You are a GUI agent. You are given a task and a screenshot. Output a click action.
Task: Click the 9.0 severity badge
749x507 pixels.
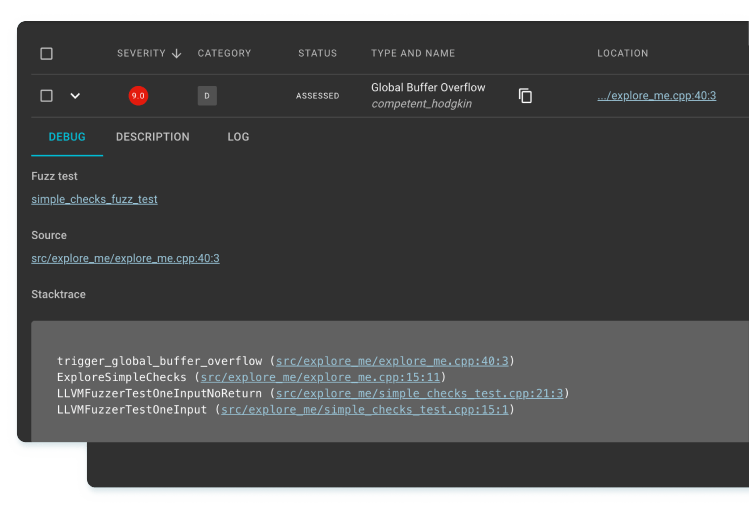pos(138,96)
